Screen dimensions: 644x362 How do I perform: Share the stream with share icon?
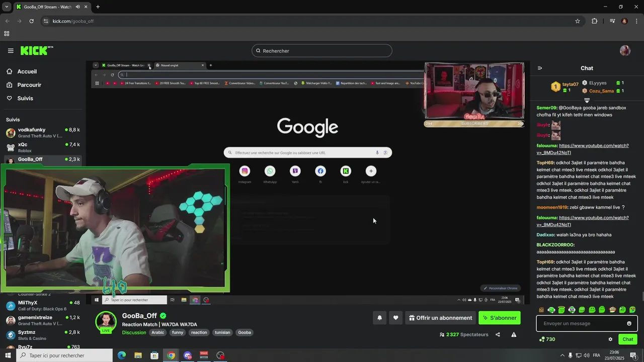tap(498, 334)
